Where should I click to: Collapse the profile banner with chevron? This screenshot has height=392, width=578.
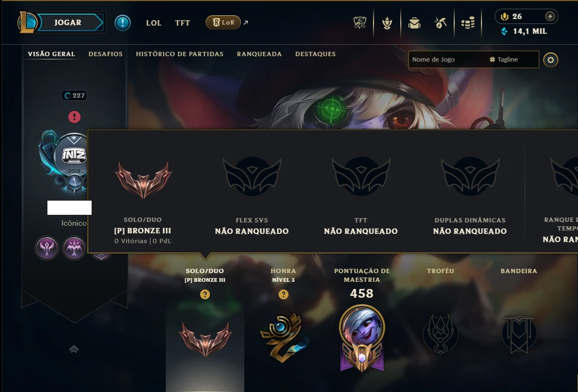coord(74,349)
